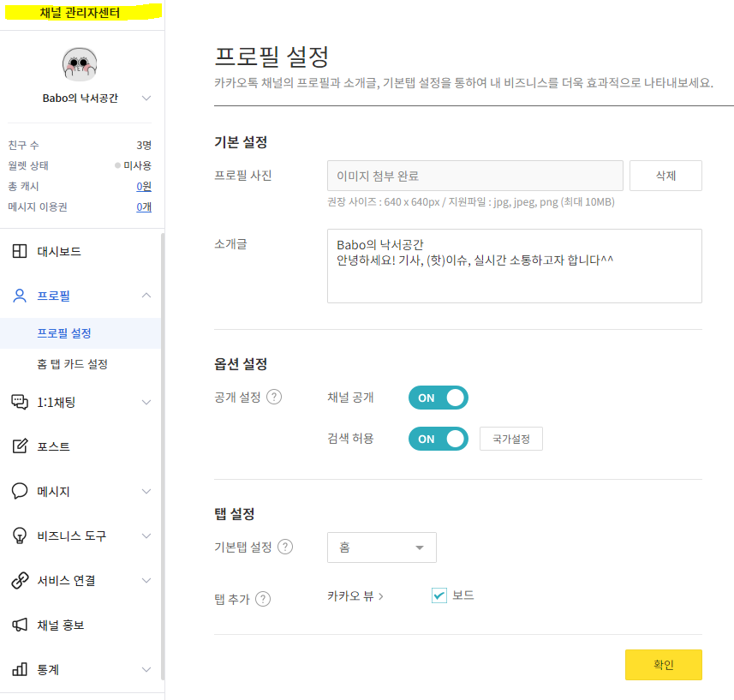This screenshot has width=734, height=700.
Task: Uncheck the 보드 checkbox
Action: point(439,595)
